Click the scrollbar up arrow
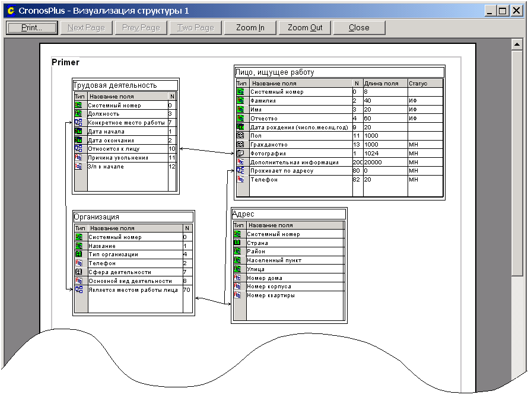Image resolution: width=528 pixels, height=420 pixels. pos(517,44)
